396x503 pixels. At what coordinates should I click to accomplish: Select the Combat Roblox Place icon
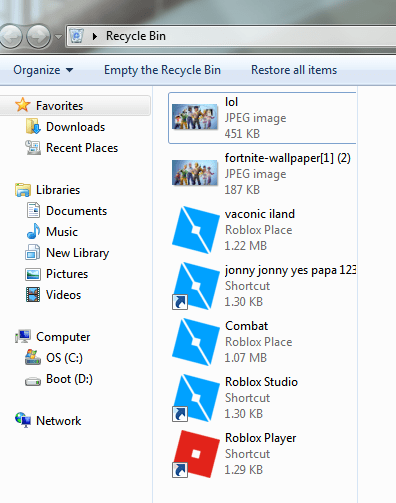pyautogui.click(x=196, y=342)
